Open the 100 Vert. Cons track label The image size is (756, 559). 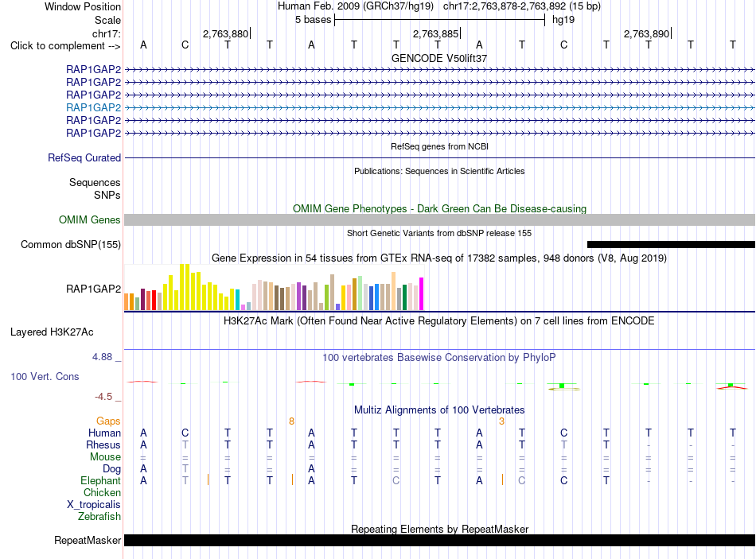[x=45, y=376]
